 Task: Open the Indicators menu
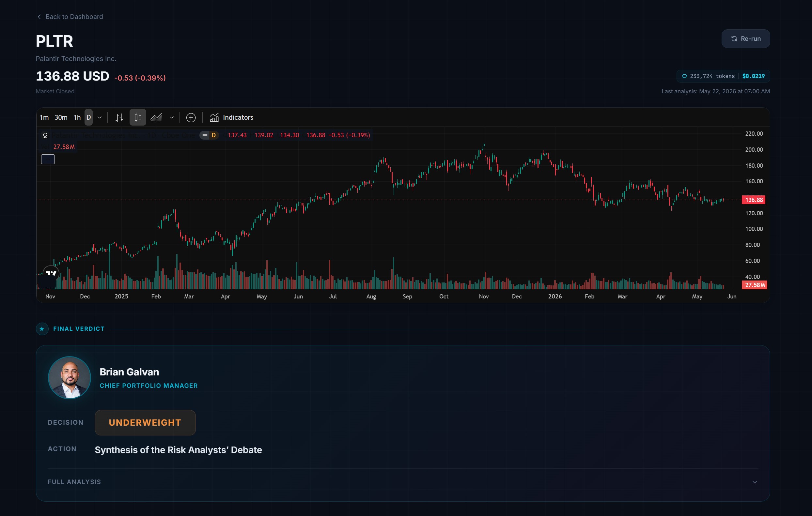coord(232,117)
